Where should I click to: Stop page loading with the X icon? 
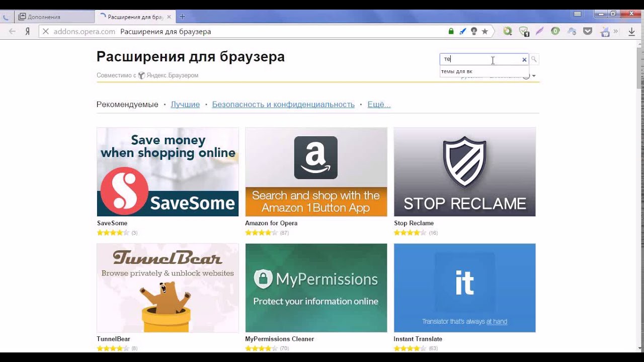pos(45,31)
